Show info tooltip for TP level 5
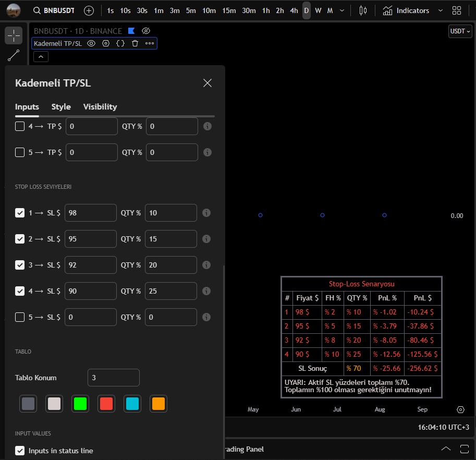Image resolution: width=476 pixels, height=460 pixels. pyautogui.click(x=208, y=152)
